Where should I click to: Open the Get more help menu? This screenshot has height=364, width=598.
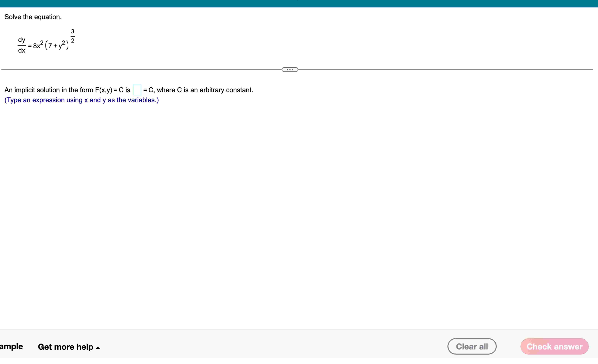click(x=66, y=347)
